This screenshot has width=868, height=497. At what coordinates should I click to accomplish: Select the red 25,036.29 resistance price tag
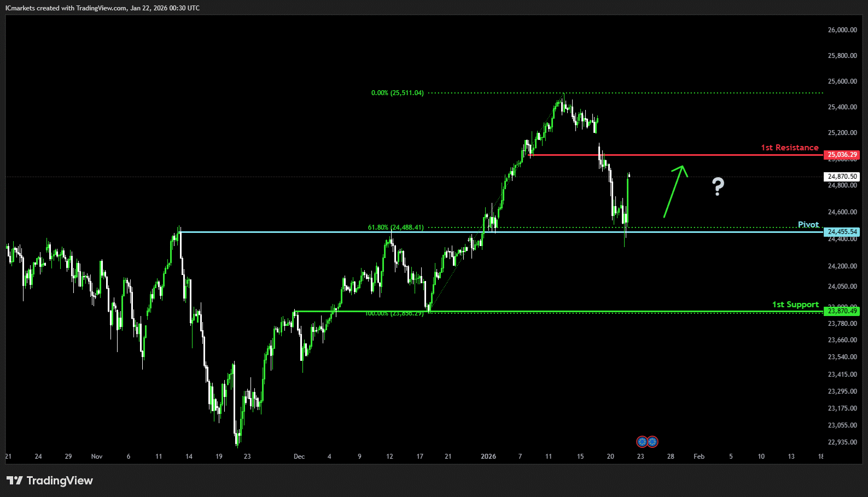point(842,155)
